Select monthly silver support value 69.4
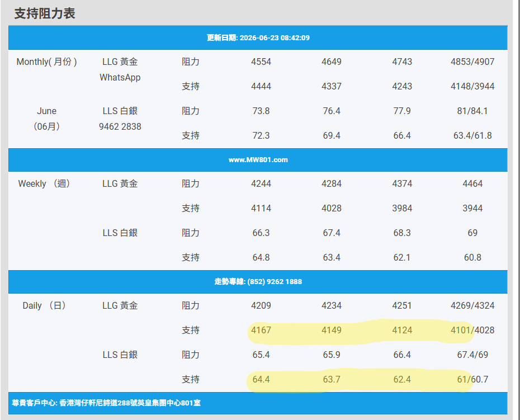The height and width of the screenshot is (420, 520). coord(332,135)
